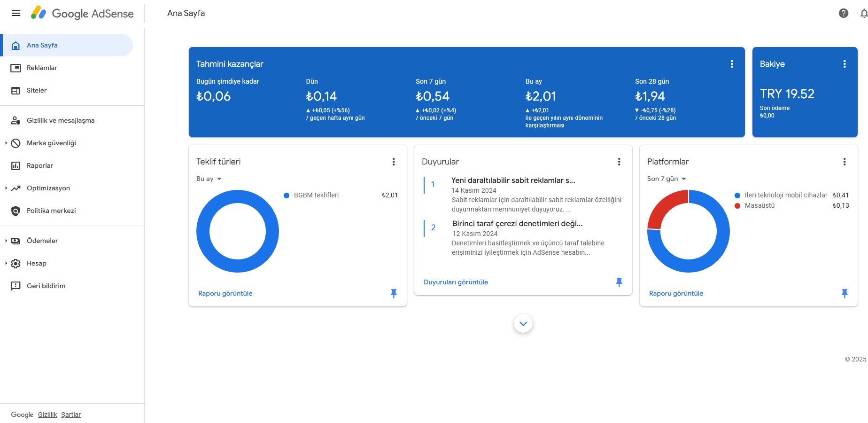Open announcement Birinci taraf çerezi denetimleri
The width and height of the screenshot is (868, 423).
pos(518,224)
